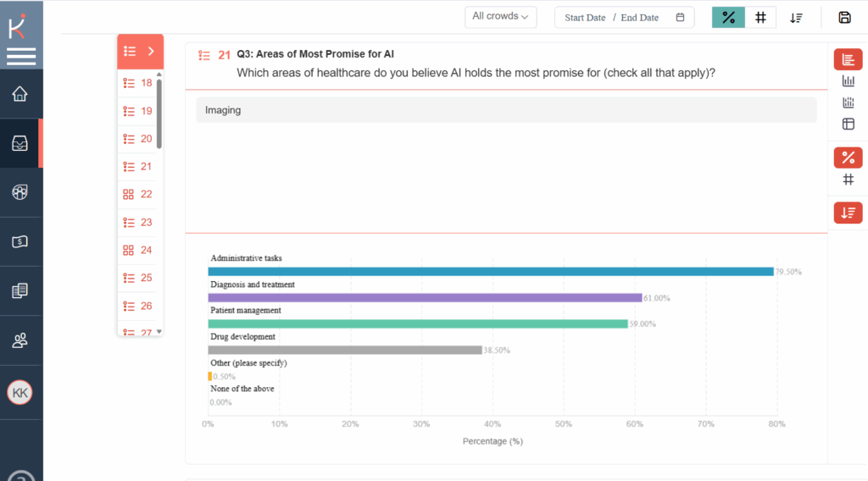
Task: Click the Start Date / End Date field
Action: (623, 18)
